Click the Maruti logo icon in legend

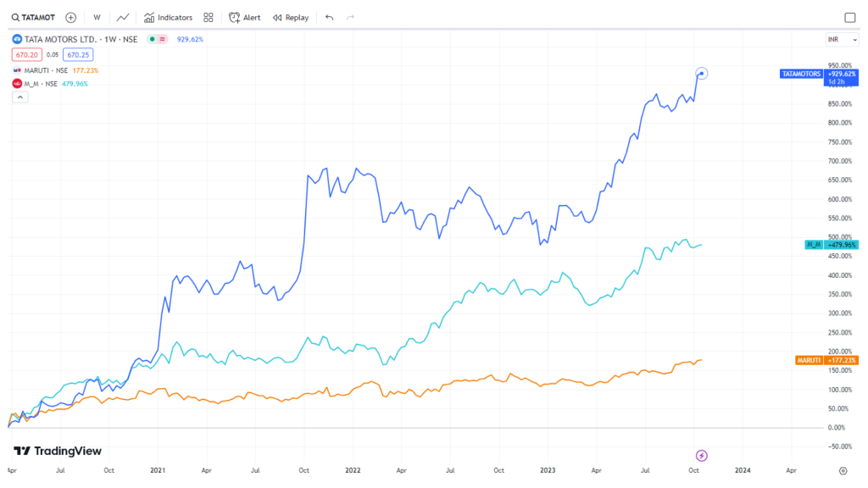pyautogui.click(x=17, y=70)
